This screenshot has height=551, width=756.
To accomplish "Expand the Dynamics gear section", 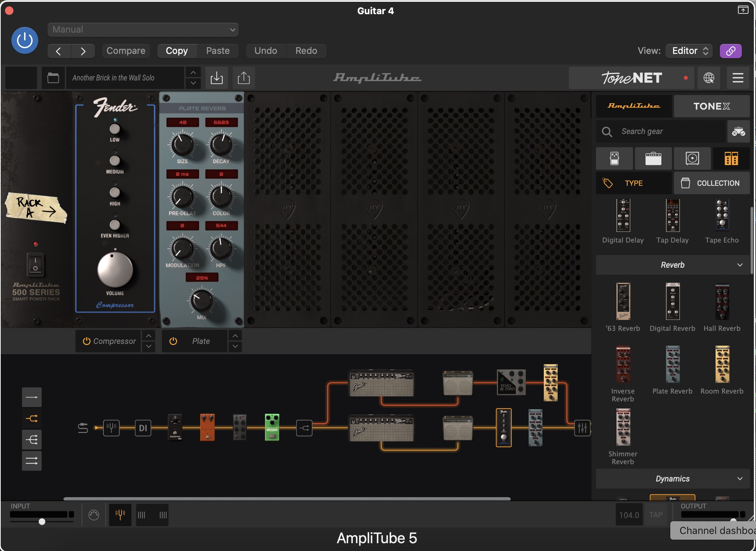I will tap(673, 479).
